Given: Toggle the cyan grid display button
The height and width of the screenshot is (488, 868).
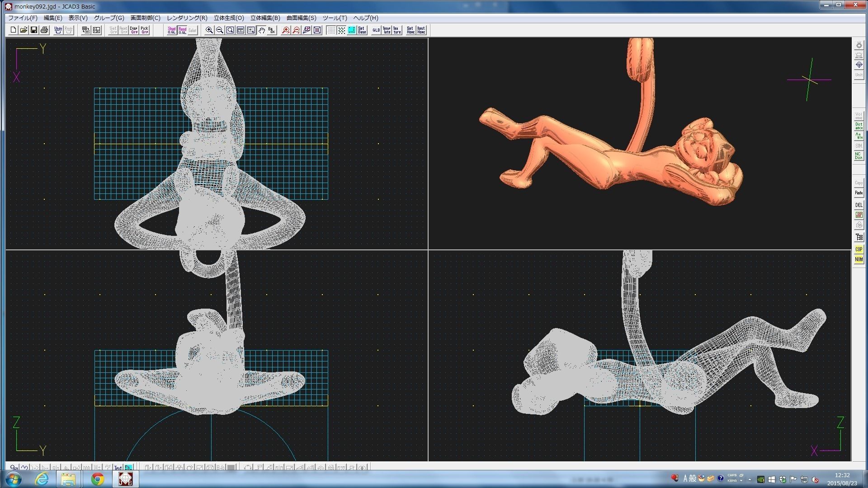Looking at the screenshot, I should point(352,30).
